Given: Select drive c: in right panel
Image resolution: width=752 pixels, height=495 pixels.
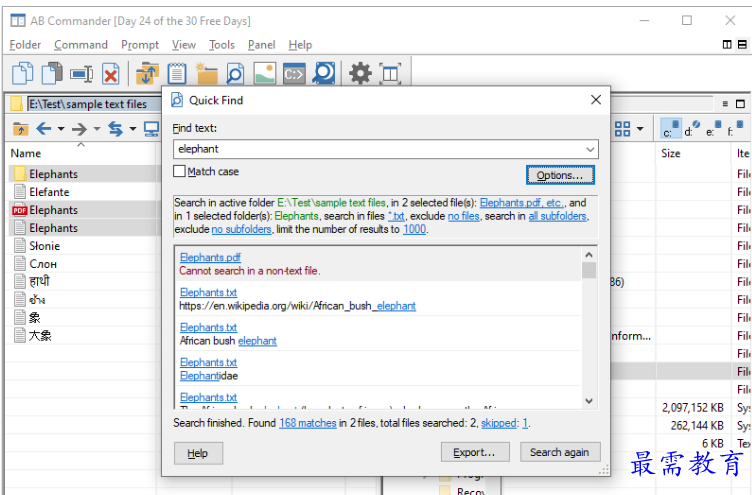Looking at the screenshot, I should pos(670,128).
